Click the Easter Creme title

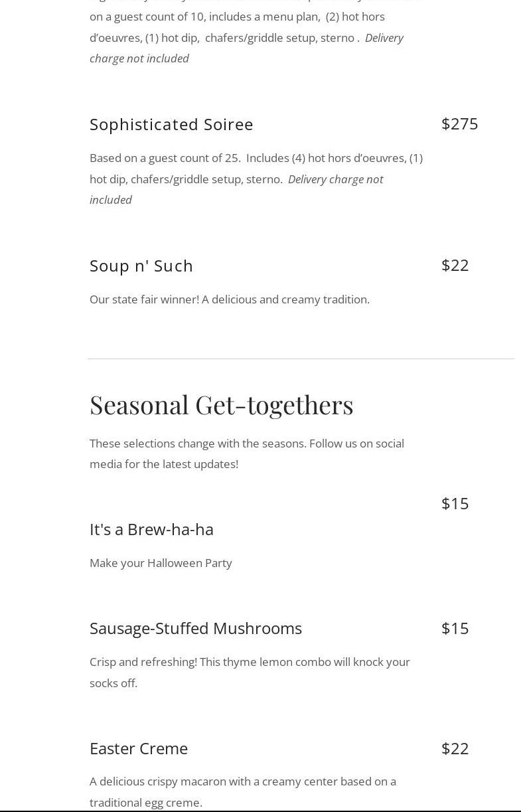pos(138,748)
